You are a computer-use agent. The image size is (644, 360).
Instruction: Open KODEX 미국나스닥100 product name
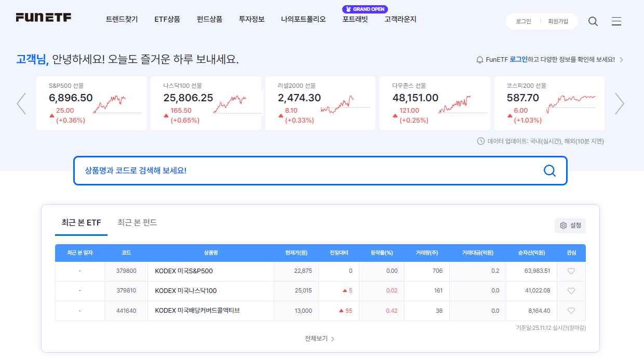click(186, 291)
